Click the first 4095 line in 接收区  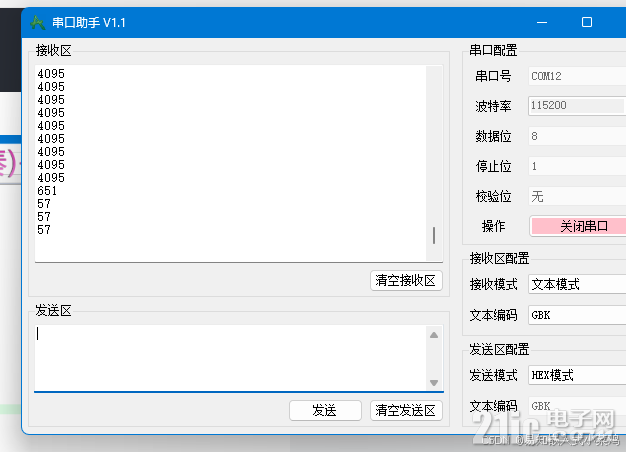(x=51, y=74)
